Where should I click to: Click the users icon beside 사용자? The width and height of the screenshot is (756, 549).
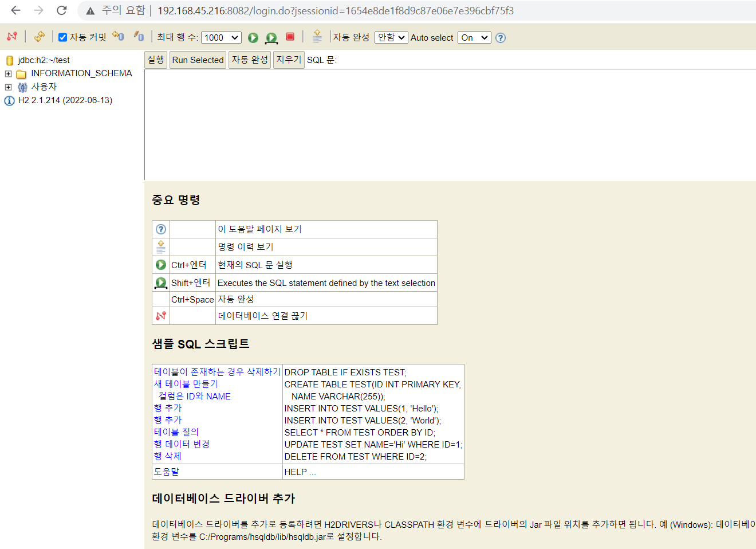pos(22,87)
